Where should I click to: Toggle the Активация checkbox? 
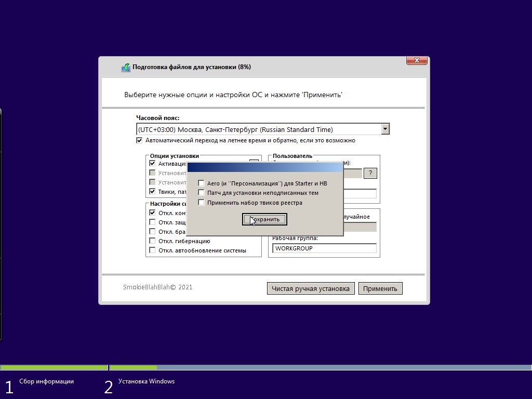pyautogui.click(x=152, y=164)
